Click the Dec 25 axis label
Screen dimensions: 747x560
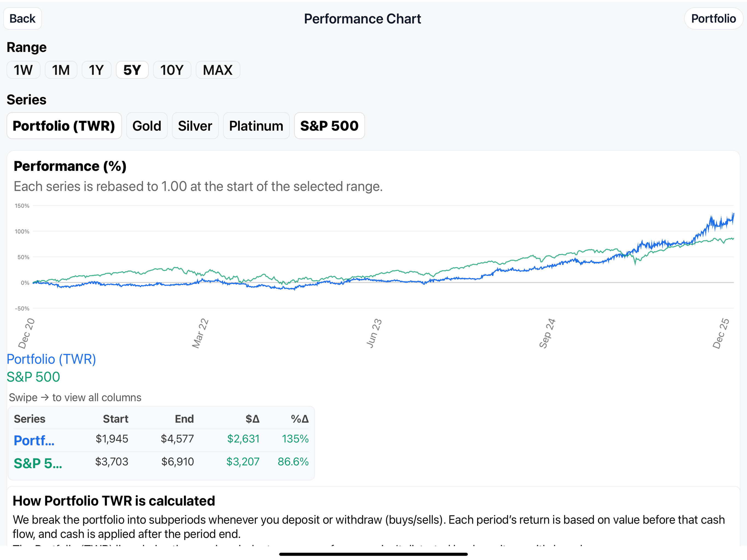click(x=721, y=333)
